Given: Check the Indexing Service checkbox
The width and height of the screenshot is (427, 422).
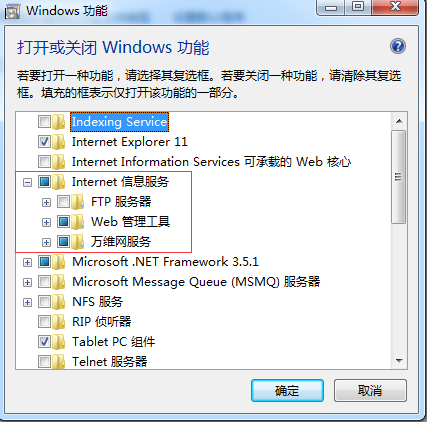Looking at the screenshot, I should pos(44,122).
